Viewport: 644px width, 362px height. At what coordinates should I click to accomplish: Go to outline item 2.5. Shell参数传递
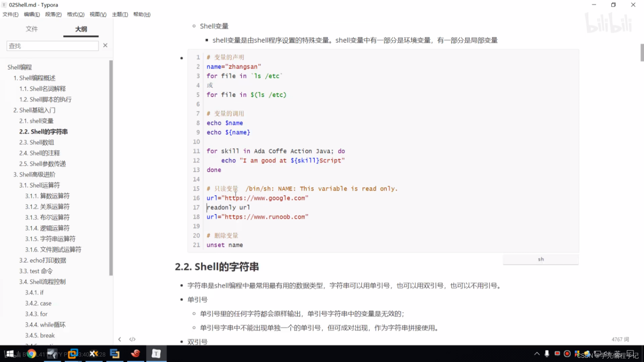click(43, 164)
